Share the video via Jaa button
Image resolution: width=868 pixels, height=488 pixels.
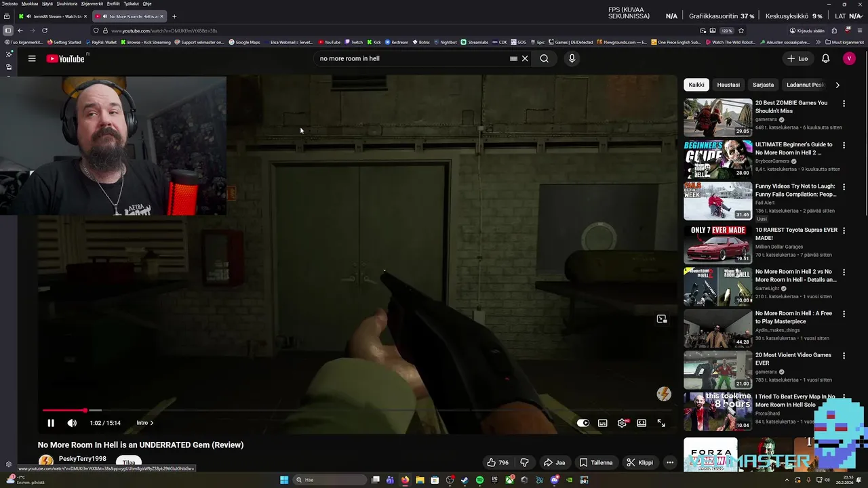coord(554,463)
